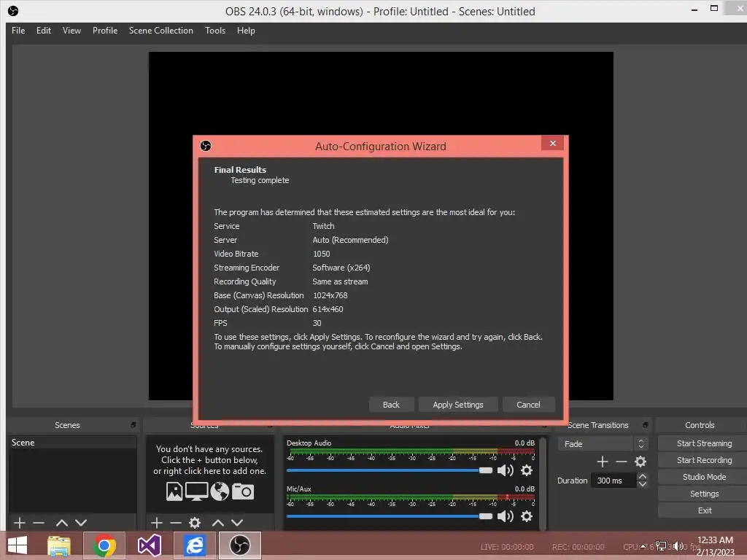Remove selected source with minus button

click(x=176, y=523)
